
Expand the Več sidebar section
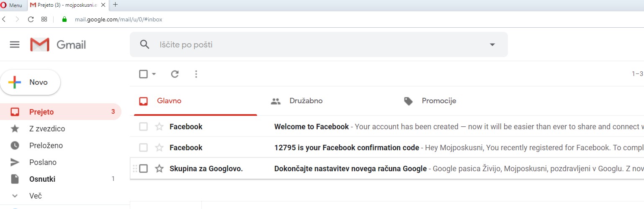click(36, 196)
